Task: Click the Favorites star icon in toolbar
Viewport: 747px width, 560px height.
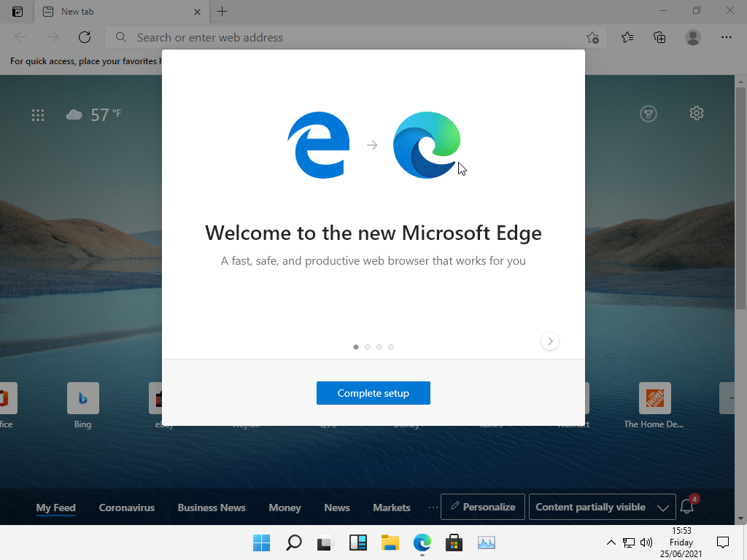Action: pos(627,37)
